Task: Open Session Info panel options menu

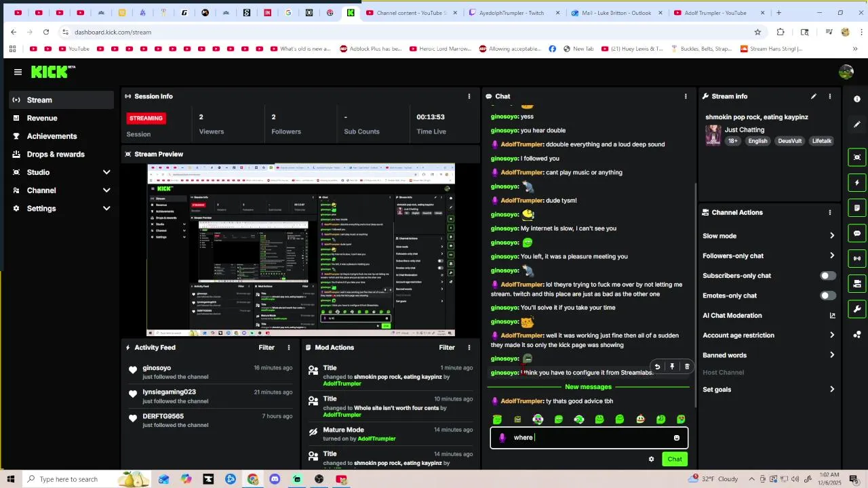Action: [x=469, y=96]
